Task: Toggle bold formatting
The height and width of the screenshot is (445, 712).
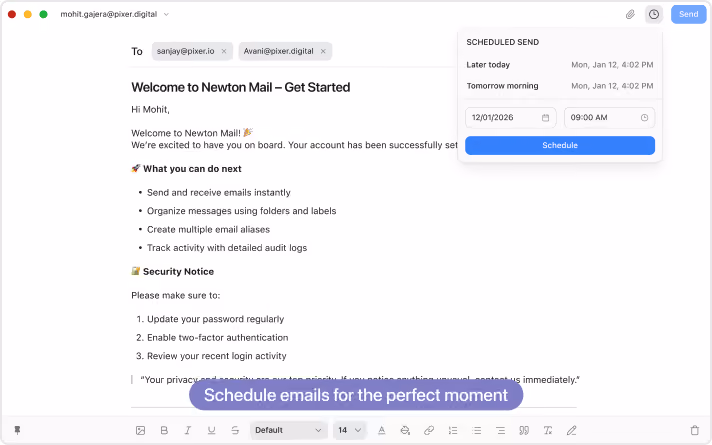Action: [x=164, y=430]
